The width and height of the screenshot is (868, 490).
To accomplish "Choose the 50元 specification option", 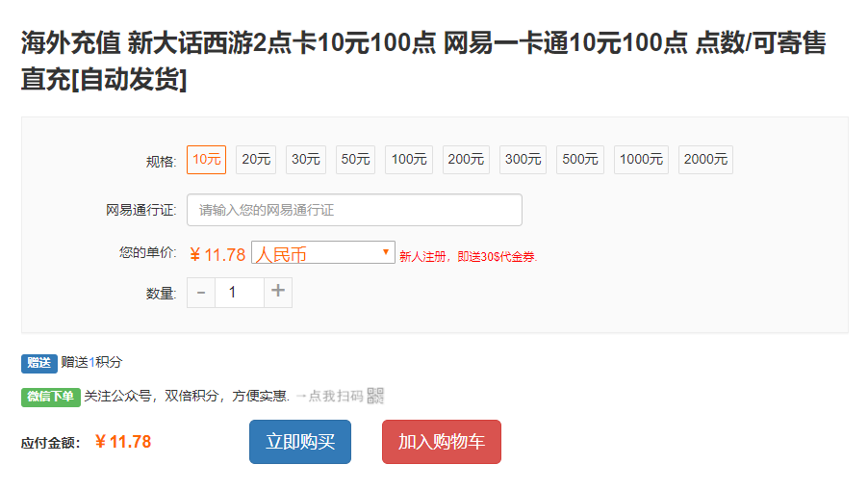I will coord(355,160).
